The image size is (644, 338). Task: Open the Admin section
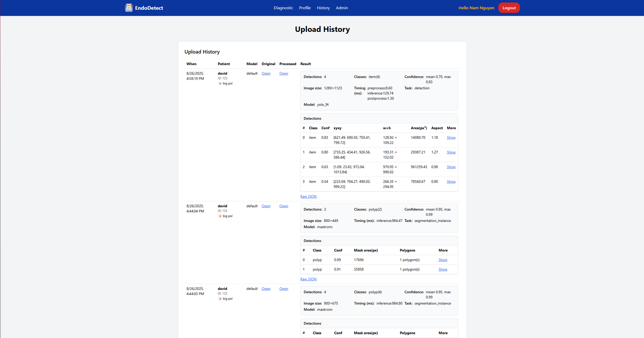tap(342, 8)
